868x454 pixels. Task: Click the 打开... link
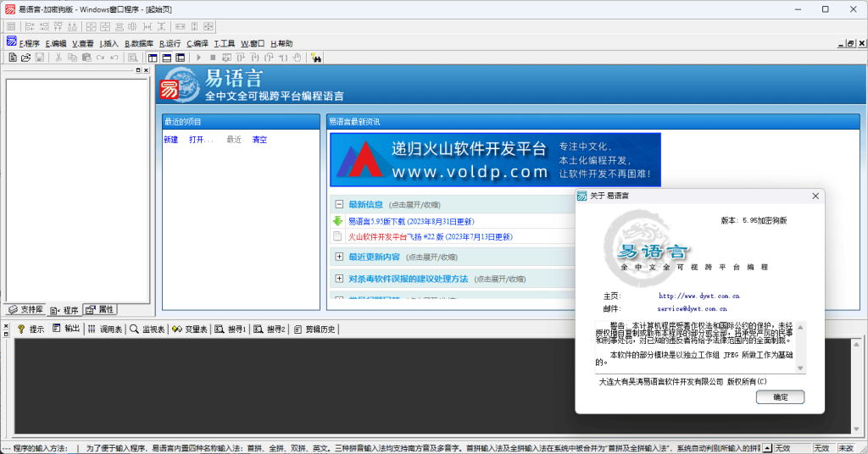(200, 140)
